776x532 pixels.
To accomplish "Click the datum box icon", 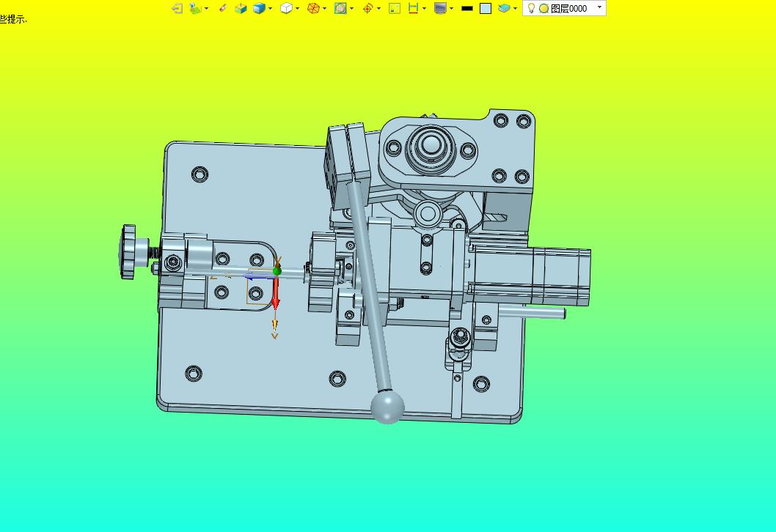I will tap(241, 8).
